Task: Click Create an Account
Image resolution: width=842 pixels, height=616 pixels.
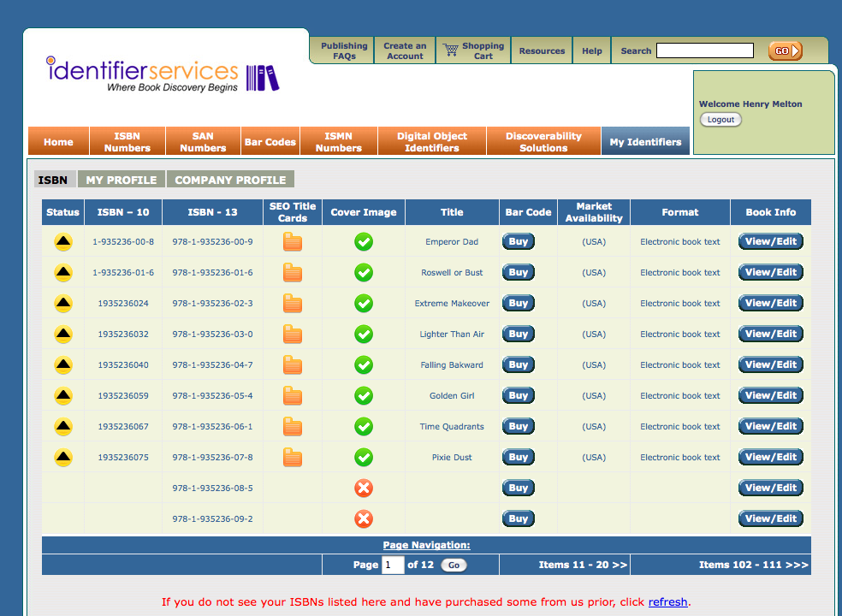Action: click(405, 51)
